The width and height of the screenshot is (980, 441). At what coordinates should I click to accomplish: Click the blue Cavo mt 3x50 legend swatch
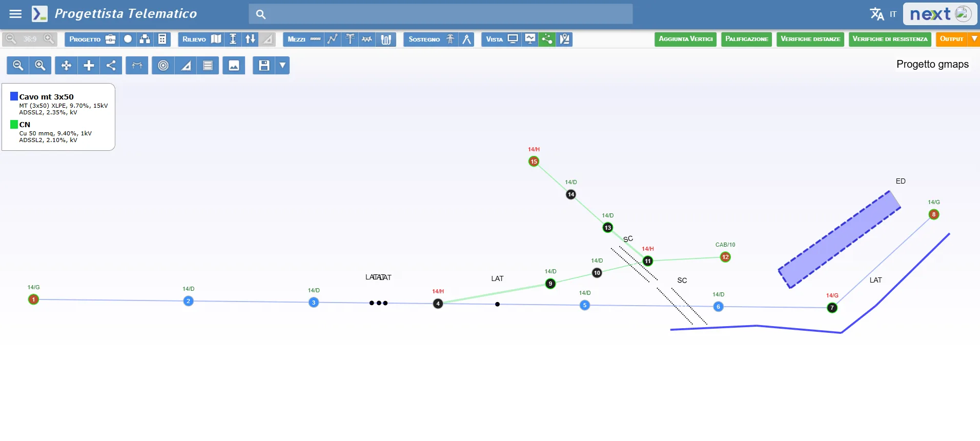14,96
